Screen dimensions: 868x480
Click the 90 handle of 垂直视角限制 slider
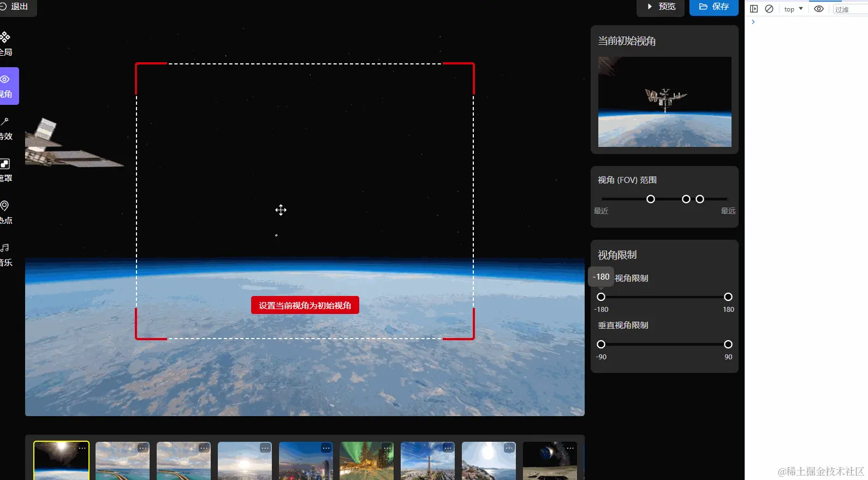coord(728,345)
